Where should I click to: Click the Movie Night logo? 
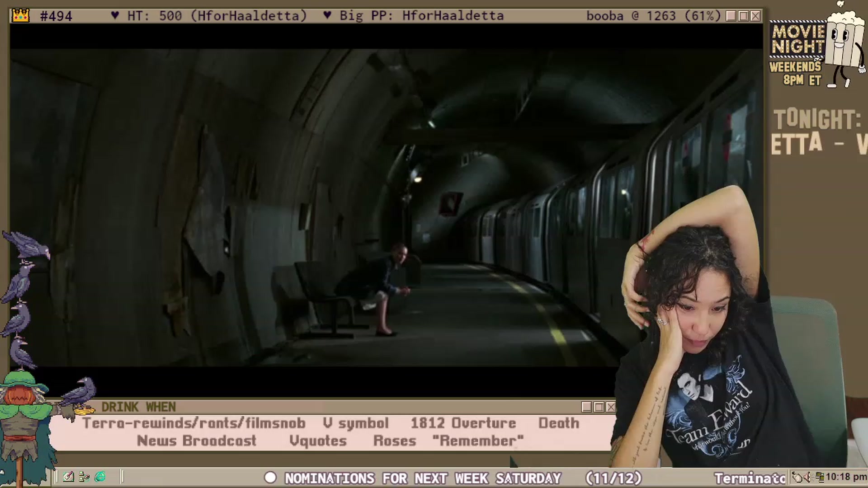coord(798,40)
